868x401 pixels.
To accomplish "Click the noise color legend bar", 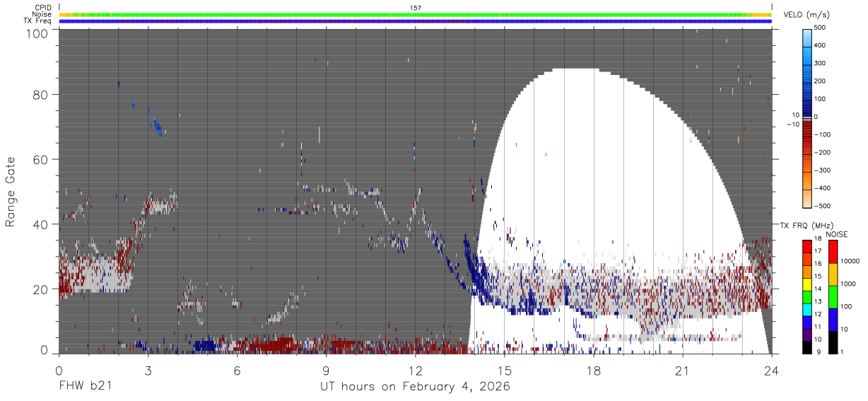I will point(833,296).
